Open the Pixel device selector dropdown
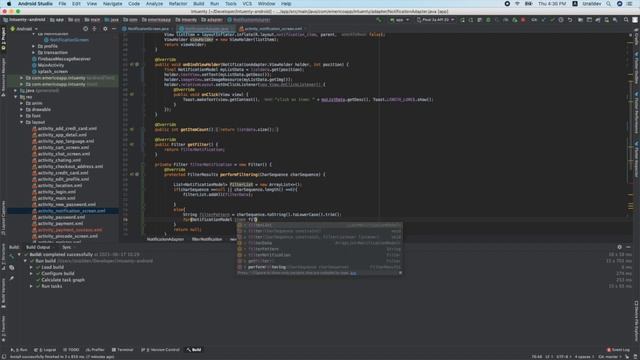The image size is (640, 360). 435,20
